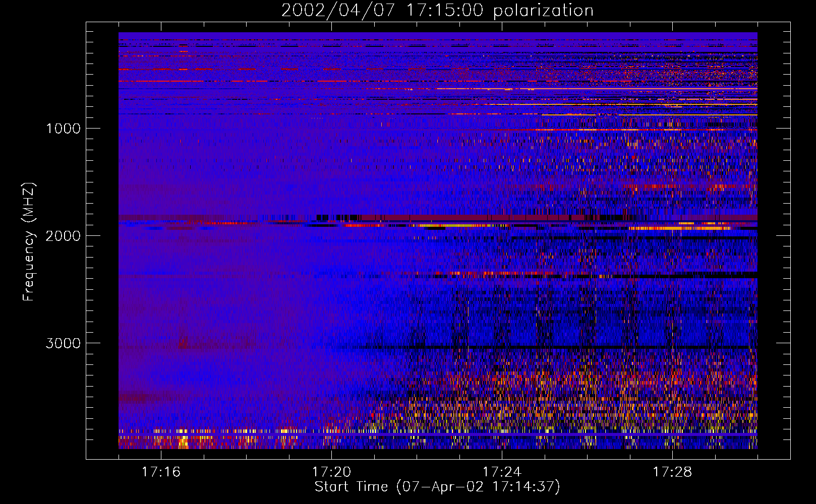
Task: Click the 3000 frequency tick label
Action: pyautogui.click(x=63, y=343)
